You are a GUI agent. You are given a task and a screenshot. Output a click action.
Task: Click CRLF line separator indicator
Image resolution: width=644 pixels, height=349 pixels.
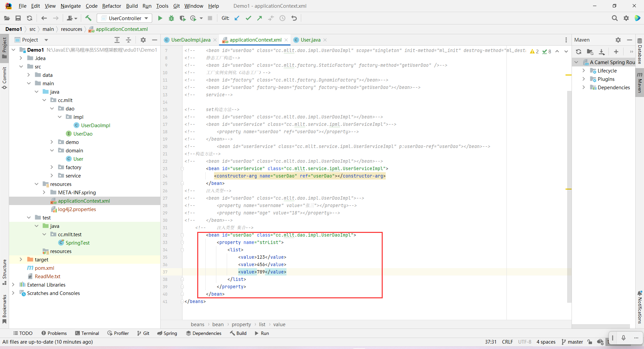point(507,342)
